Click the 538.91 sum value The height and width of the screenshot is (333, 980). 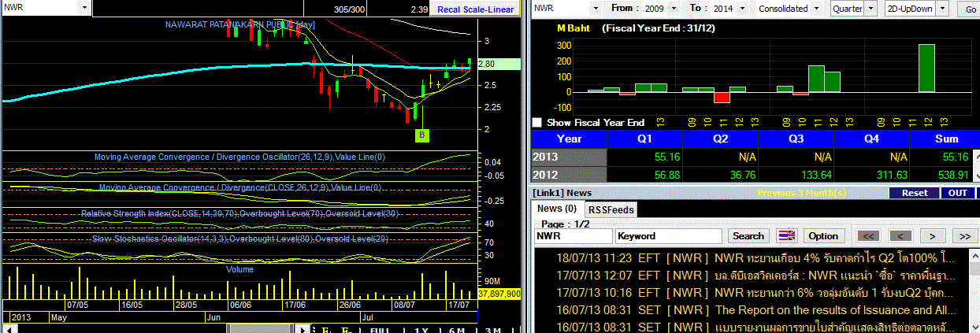coord(961,175)
